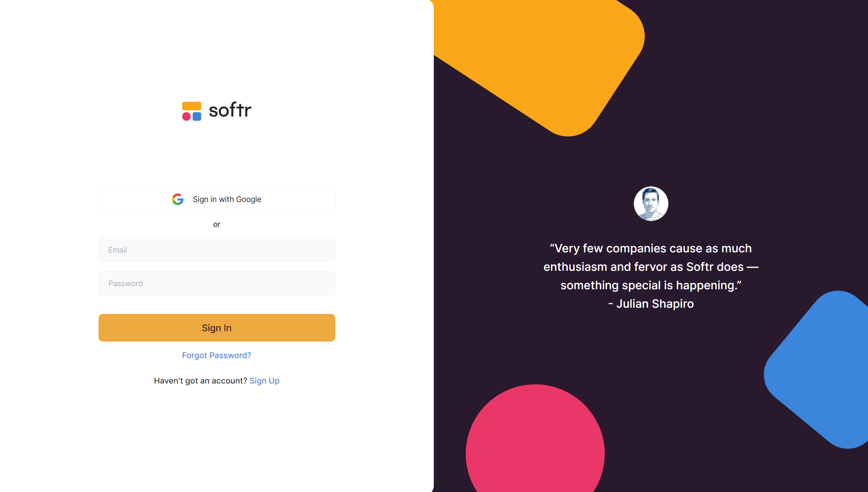Click the "softr" wordmark text
Screen dimensions: 868x492
click(x=230, y=110)
